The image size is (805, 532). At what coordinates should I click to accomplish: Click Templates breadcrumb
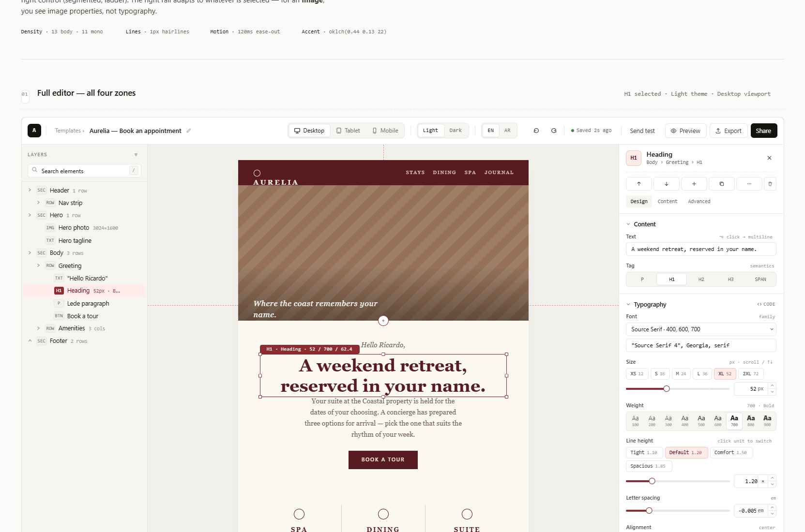click(x=68, y=131)
